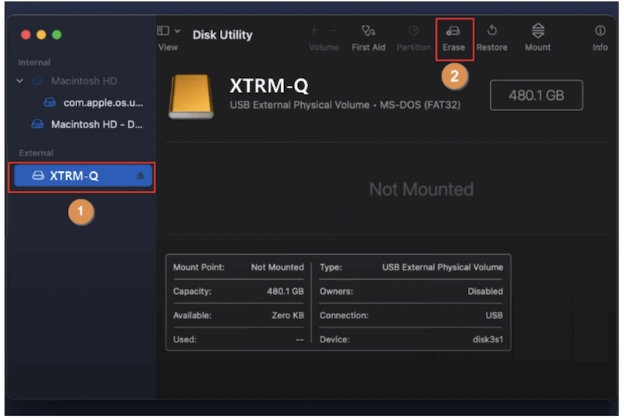Image resolution: width=624 pixels, height=419 pixels.
Task: Click the Erase toolbar icon
Action: [x=454, y=32]
